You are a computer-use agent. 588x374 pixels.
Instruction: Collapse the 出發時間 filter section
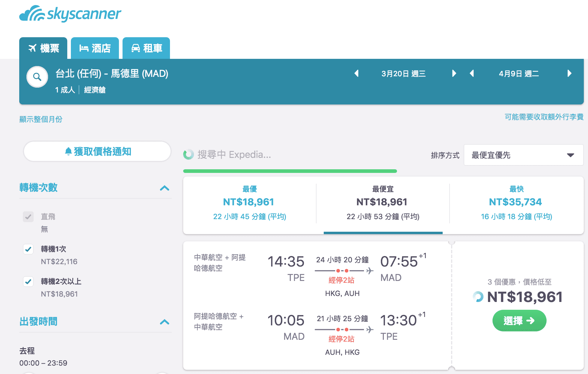[165, 322]
